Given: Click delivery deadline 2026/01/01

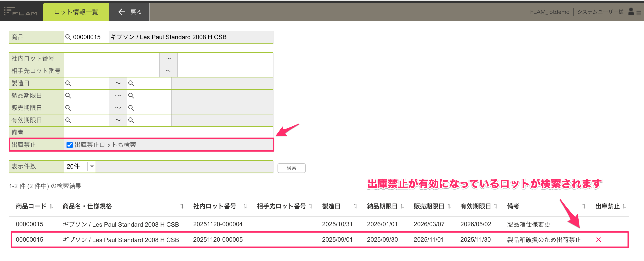Looking at the screenshot, I should (x=382, y=224).
